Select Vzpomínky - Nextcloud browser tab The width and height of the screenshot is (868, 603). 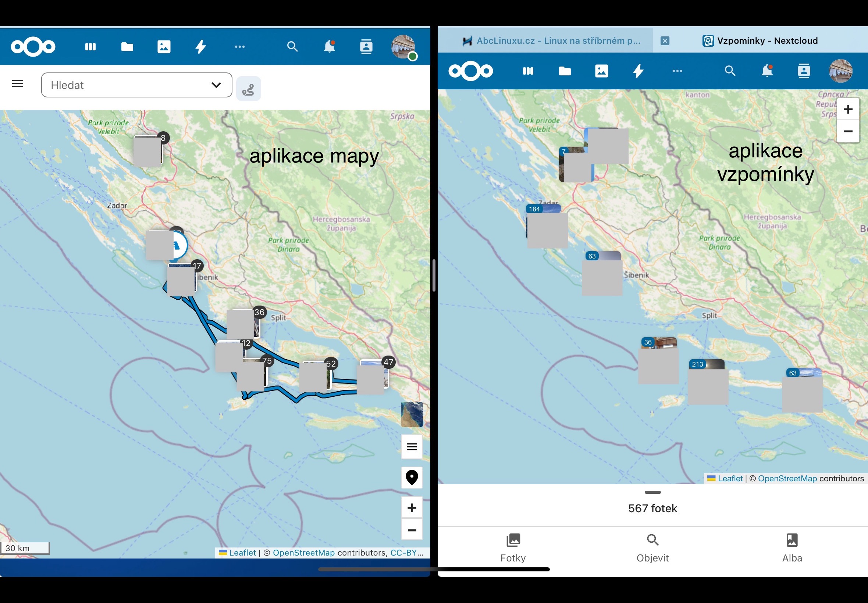760,40
